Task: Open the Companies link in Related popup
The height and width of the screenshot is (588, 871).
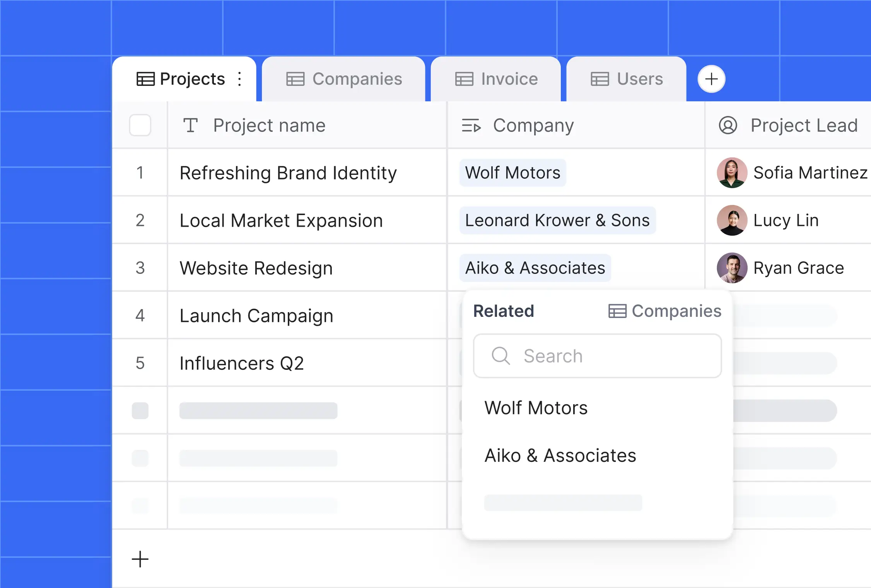Action: click(x=665, y=311)
